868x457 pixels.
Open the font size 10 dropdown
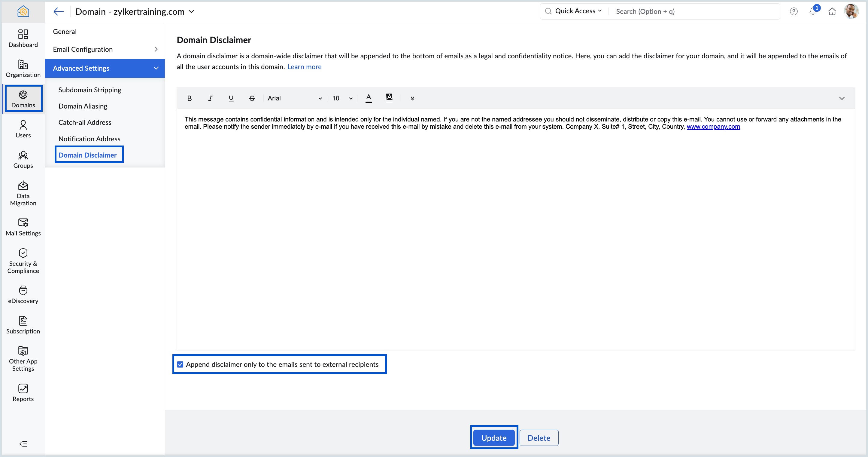pos(342,98)
